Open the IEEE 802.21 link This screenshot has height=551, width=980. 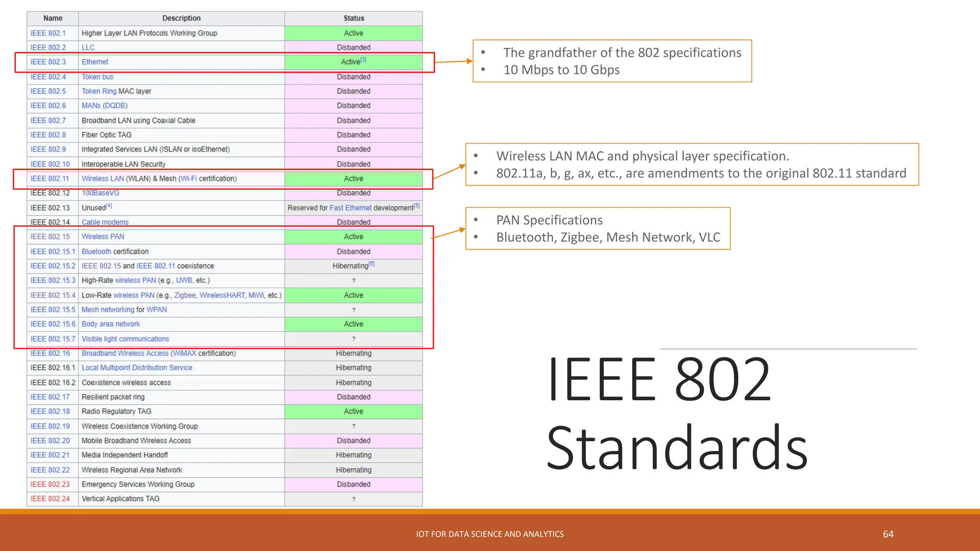[50, 454]
